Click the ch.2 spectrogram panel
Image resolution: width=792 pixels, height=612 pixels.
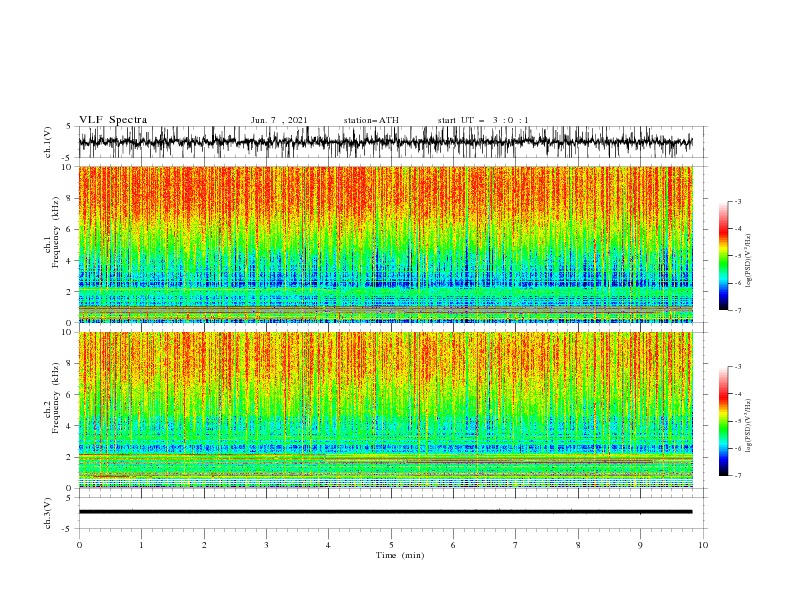pos(385,410)
